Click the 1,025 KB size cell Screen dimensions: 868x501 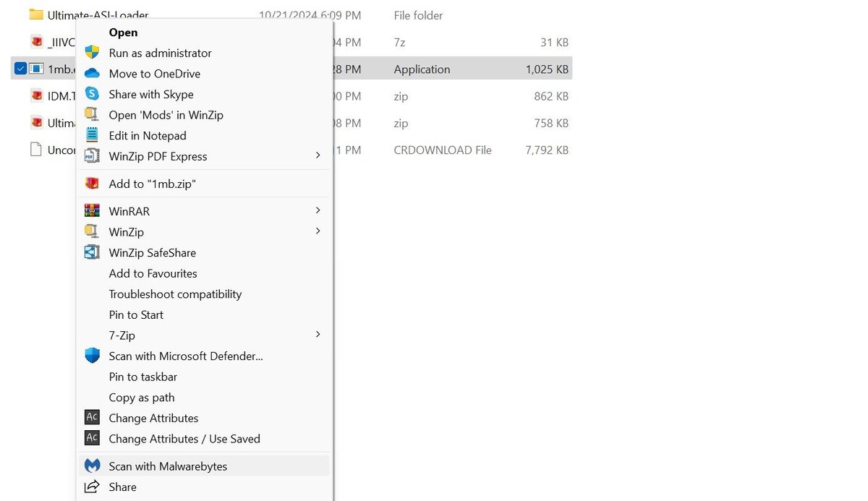[x=547, y=69]
